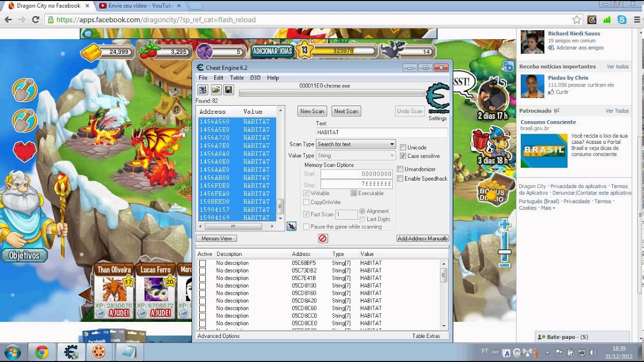Click the Objetivos button in game
The image size is (644, 362).
pyautogui.click(x=24, y=255)
